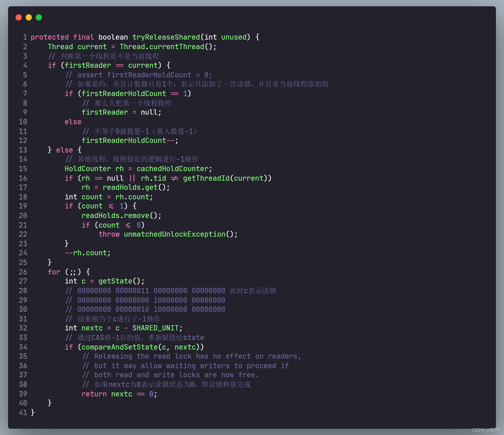504x435 pixels.
Task: Click cachedHoldCounter on line 15
Action: 172,169
